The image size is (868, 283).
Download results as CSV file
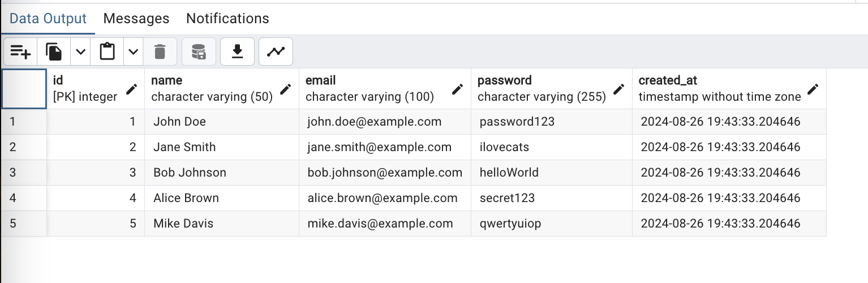coord(238,52)
